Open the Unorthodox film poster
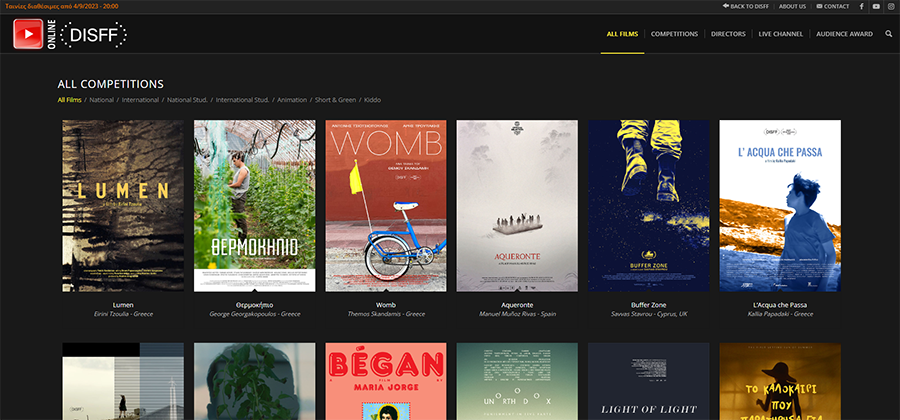Image resolution: width=900 pixels, height=420 pixels. click(517, 382)
